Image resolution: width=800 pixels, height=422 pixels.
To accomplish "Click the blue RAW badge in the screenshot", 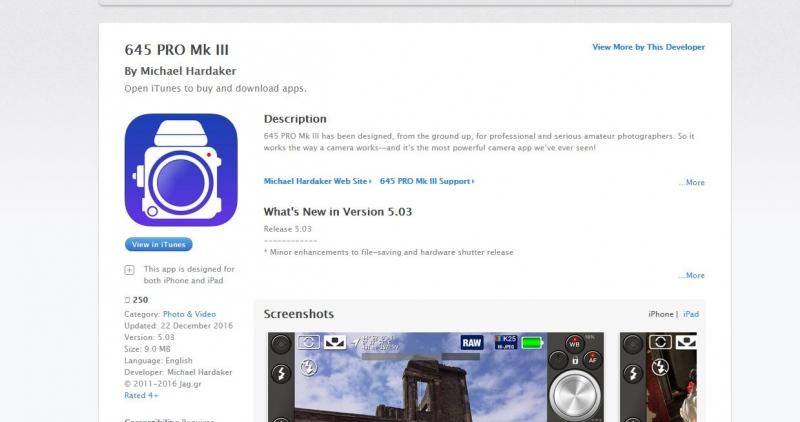I will [x=472, y=342].
